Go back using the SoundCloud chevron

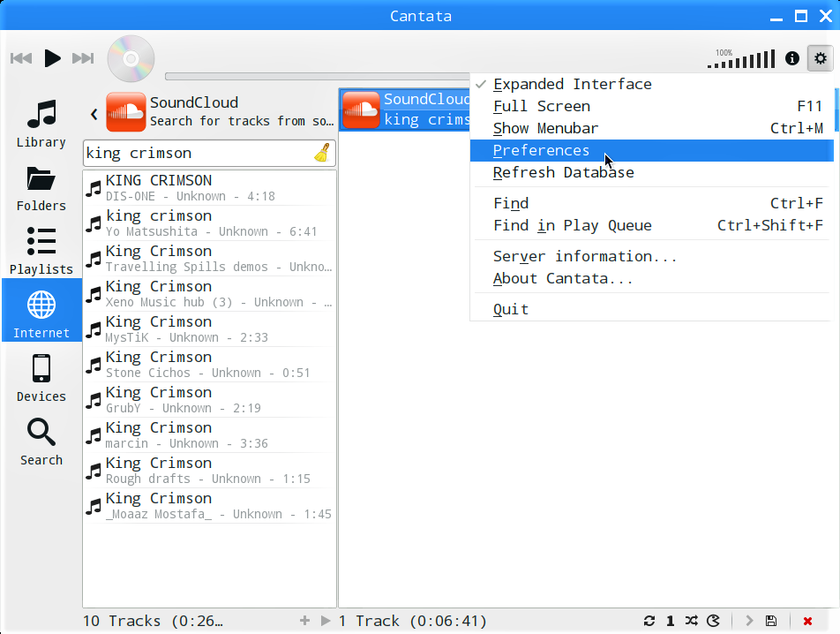point(94,113)
